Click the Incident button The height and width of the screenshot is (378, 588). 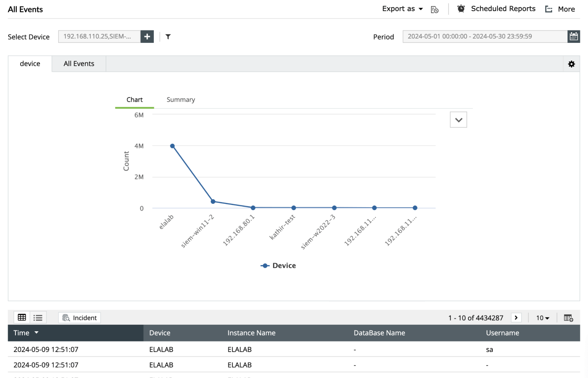[79, 318]
